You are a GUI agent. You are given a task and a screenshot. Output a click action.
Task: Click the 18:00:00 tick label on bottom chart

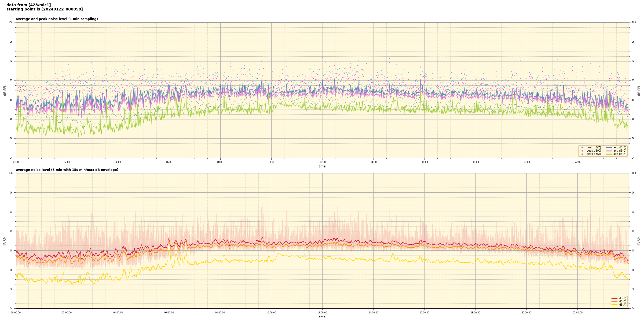(x=475, y=313)
